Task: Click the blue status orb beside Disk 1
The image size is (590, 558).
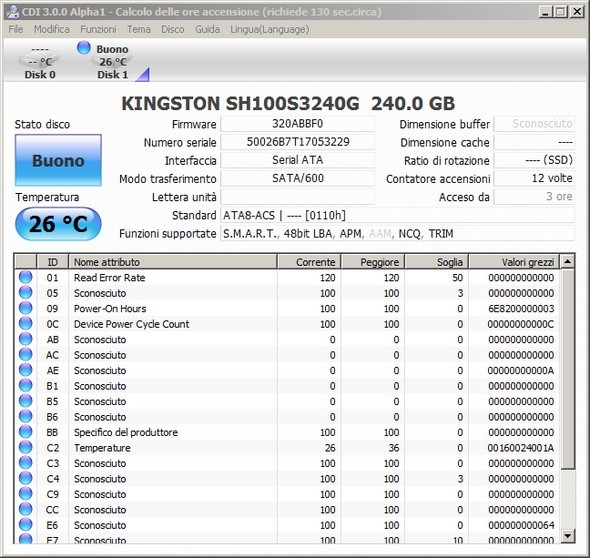Action: [x=84, y=47]
